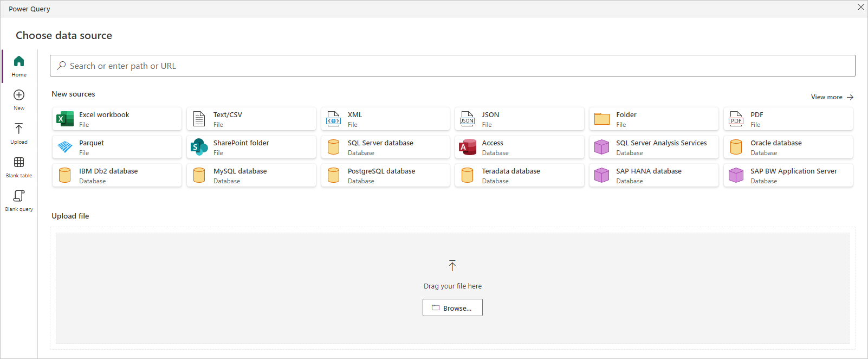Click the View more arrow icon
The width and height of the screenshot is (868, 359).
coord(850,97)
